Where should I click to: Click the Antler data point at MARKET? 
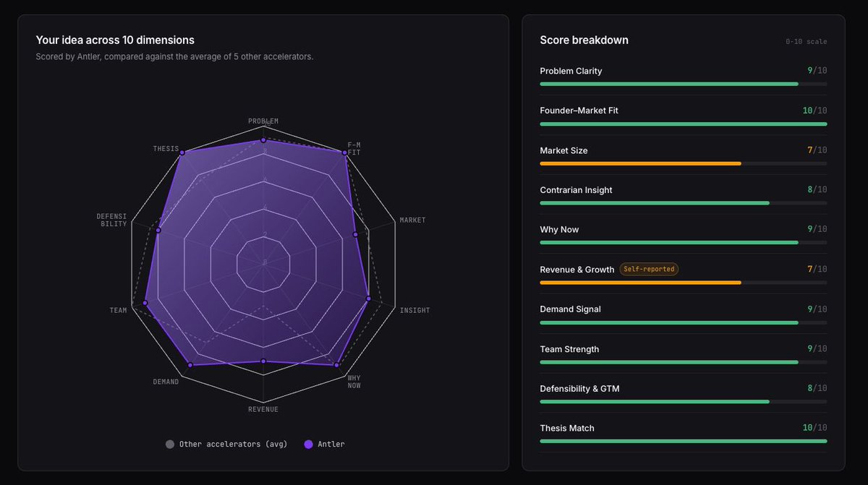[355, 234]
